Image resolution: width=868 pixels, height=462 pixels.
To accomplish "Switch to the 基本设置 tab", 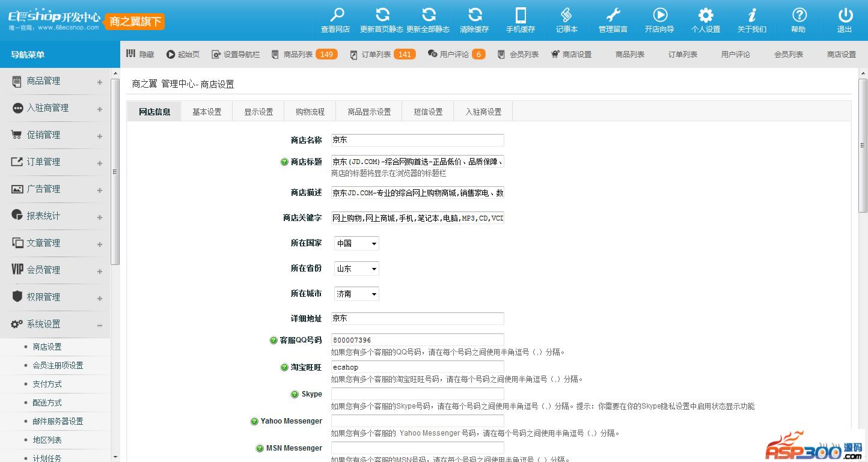I will [x=206, y=111].
